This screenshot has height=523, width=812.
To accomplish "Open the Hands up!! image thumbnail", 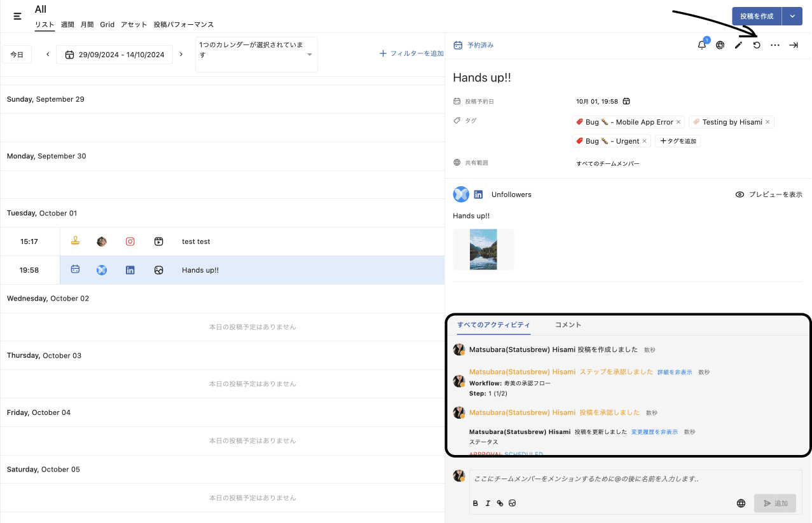I will (483, 250).
